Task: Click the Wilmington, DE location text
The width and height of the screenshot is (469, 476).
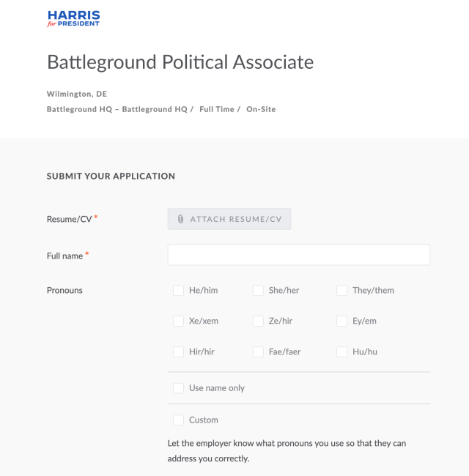Action: (77, 94)
